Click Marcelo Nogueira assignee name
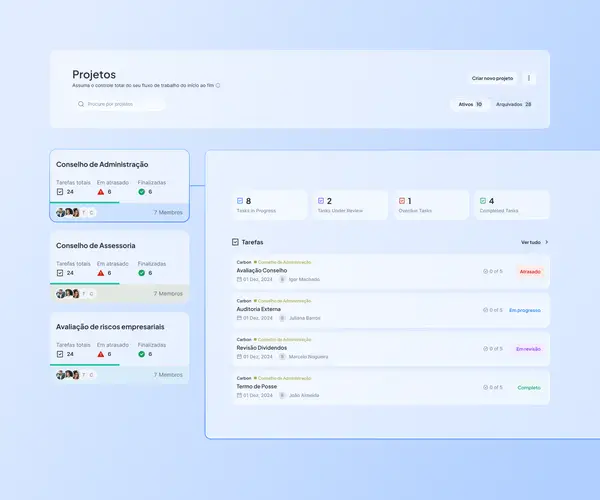600x500 pixels. (308, 357)
